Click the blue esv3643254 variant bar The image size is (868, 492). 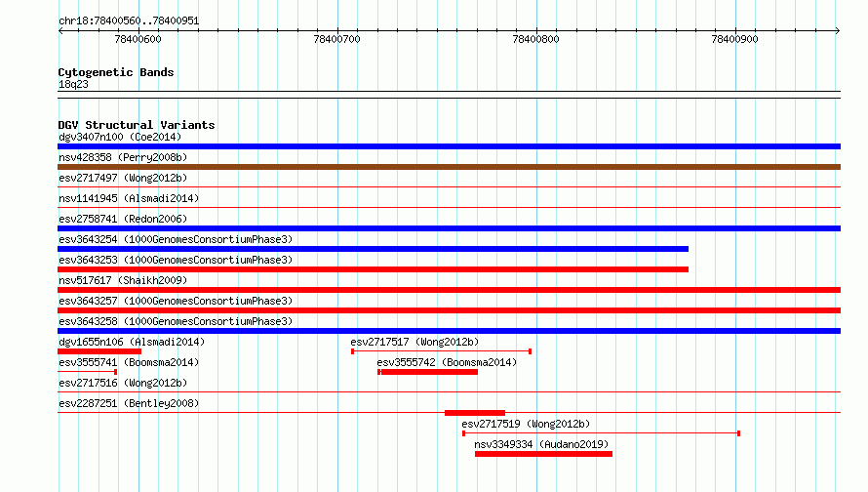374,249
